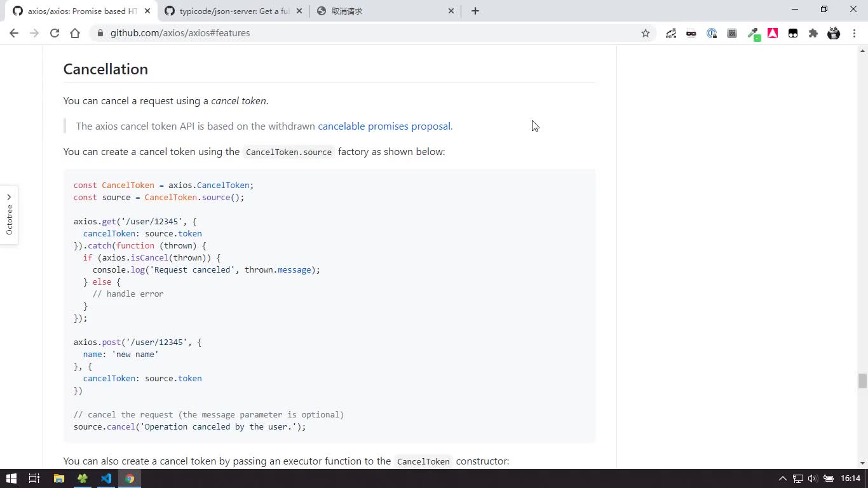The width and height of the screenshot is (868, 488).
Task: Go back to the previous page
Action: (x=14, y=33)
